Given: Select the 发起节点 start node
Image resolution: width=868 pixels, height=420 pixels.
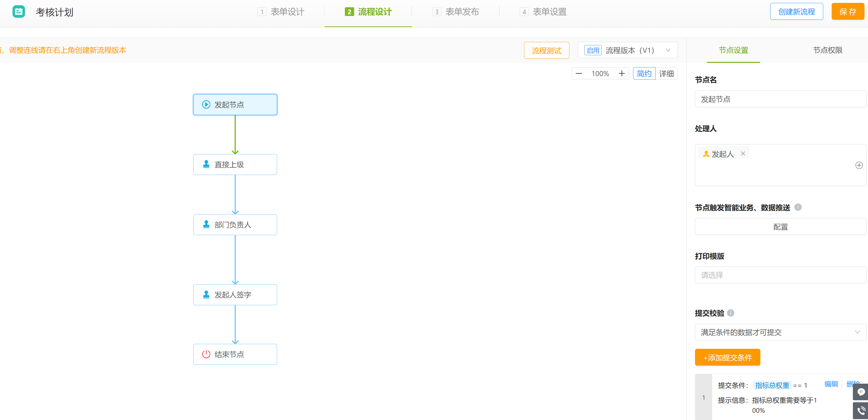Looking at the screenshot, I should pyautogui.click(x=235, y=104).
